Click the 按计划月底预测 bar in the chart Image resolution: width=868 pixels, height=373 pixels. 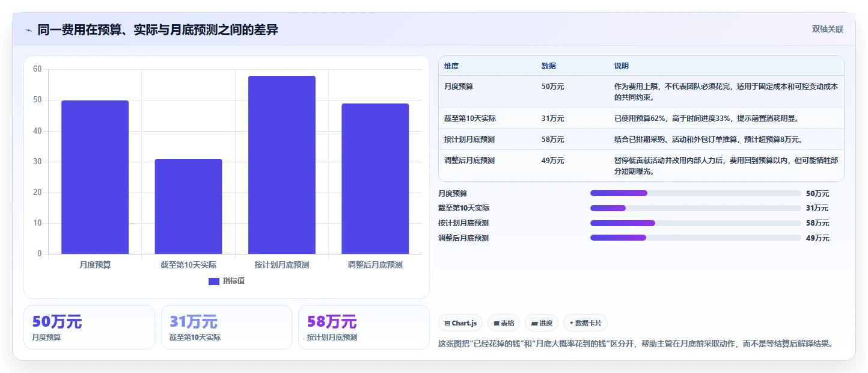282,165
